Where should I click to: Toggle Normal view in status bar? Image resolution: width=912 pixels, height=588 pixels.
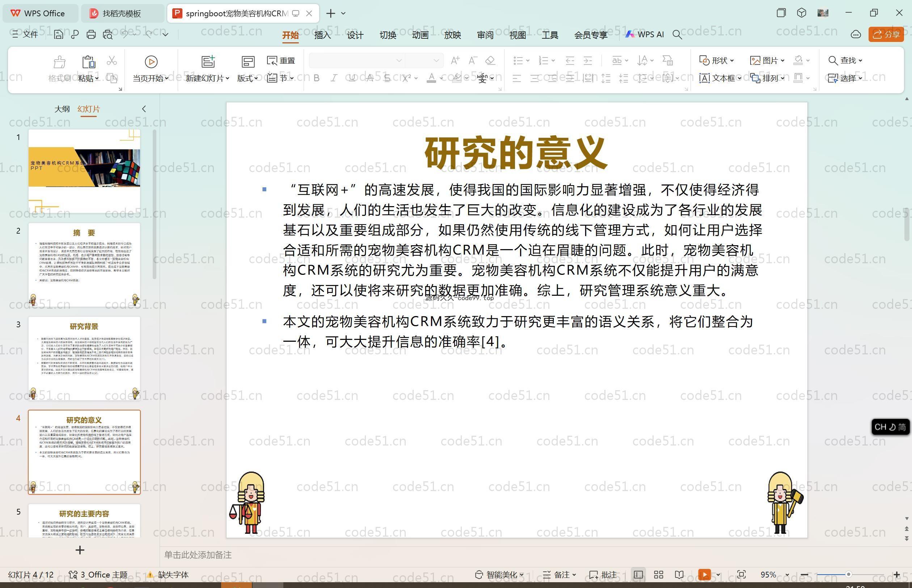point(638,575)
